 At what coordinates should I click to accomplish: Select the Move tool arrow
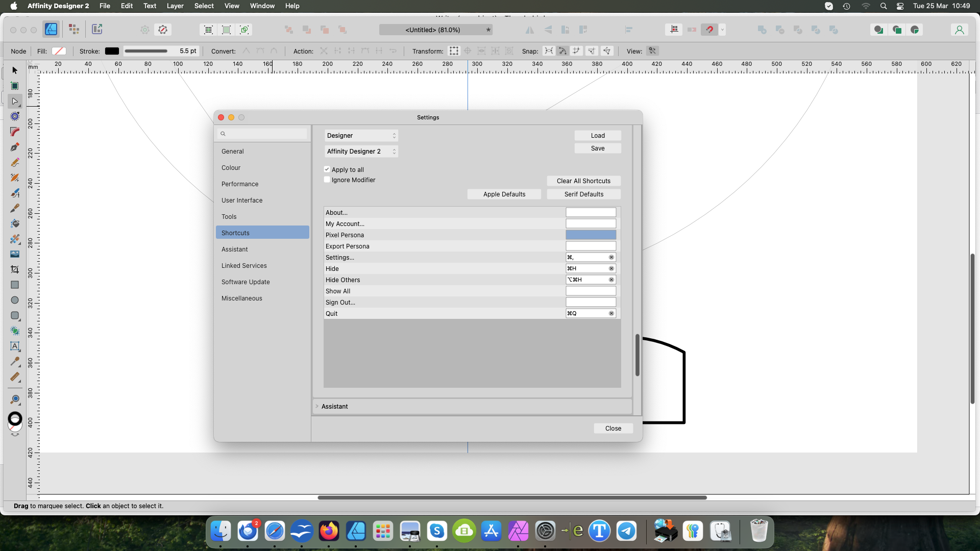(x=15, y=70)
